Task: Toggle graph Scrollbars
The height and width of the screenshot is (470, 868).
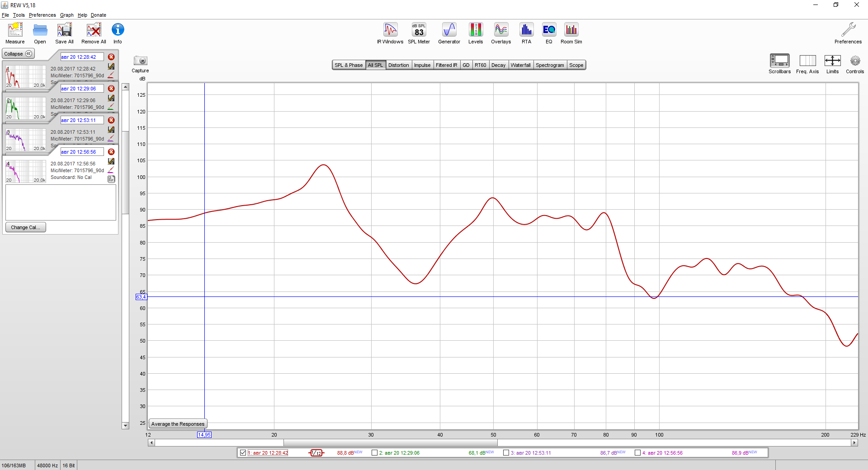Action: point(780,64)
